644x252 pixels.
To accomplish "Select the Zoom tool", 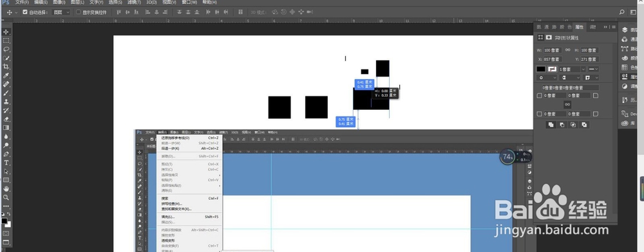I will 6,197.
